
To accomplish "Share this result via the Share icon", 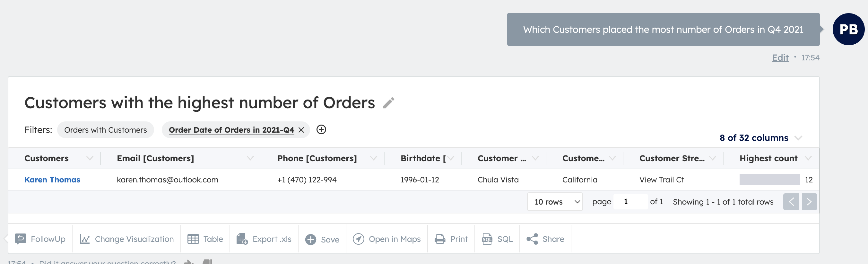I will [532, 239].
